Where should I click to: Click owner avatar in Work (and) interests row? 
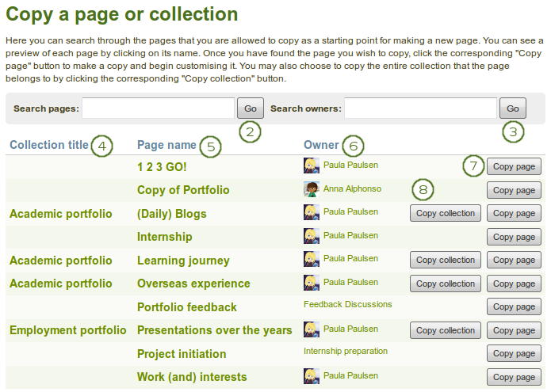click(312, 377)
